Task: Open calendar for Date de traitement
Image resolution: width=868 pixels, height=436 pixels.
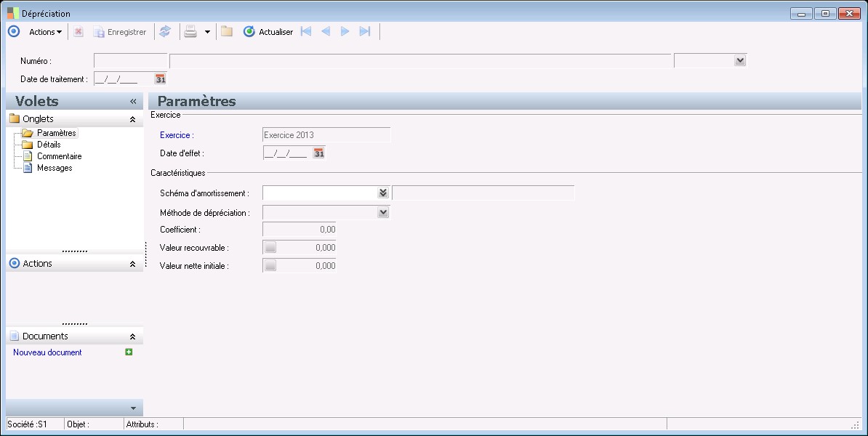Action: (161, 79)
